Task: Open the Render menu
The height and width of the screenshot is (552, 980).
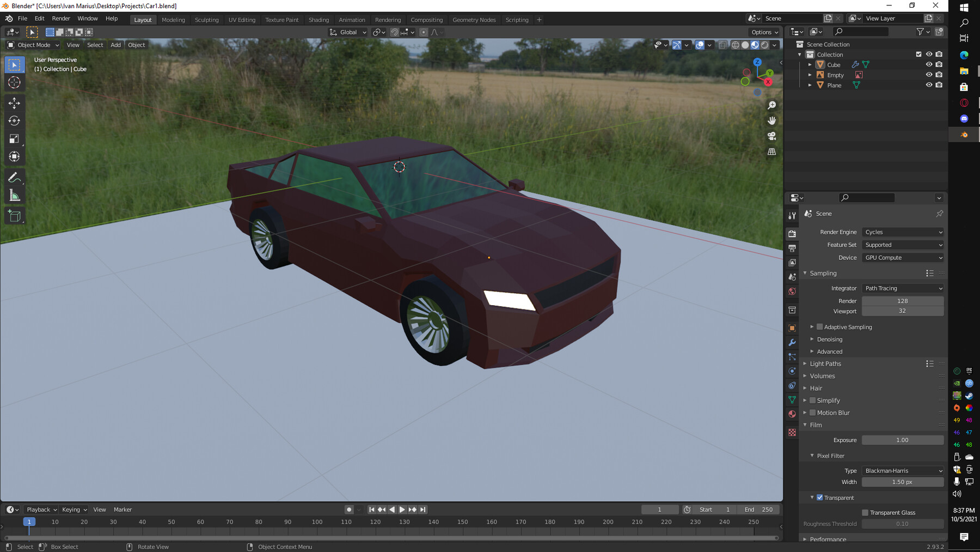Action: click(x=61, y=18)
